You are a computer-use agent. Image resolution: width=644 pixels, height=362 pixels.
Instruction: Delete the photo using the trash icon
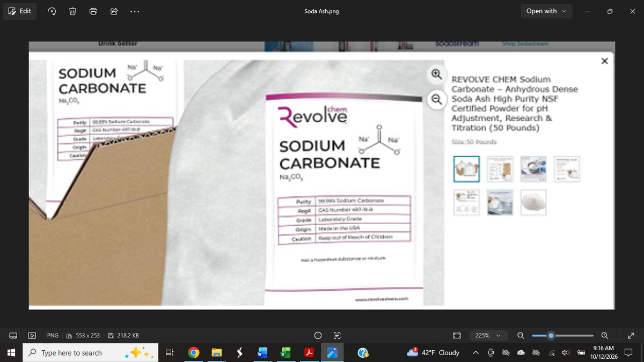72,11
